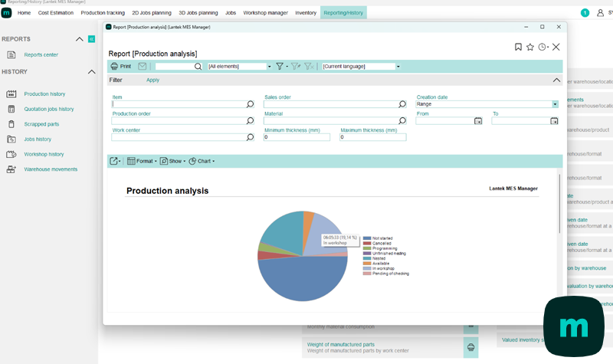Click the clear filter funnel icon
613x364 pixels.
(x=309, y=66)
